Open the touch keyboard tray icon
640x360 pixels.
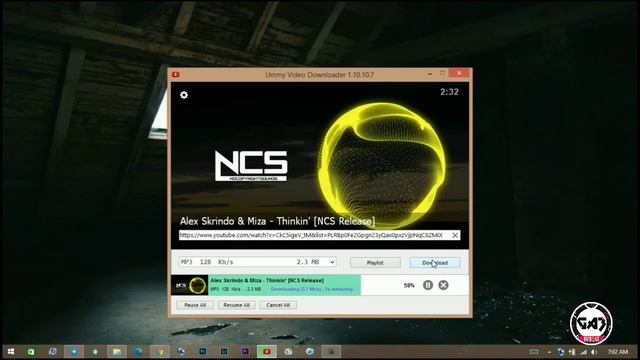533,352
